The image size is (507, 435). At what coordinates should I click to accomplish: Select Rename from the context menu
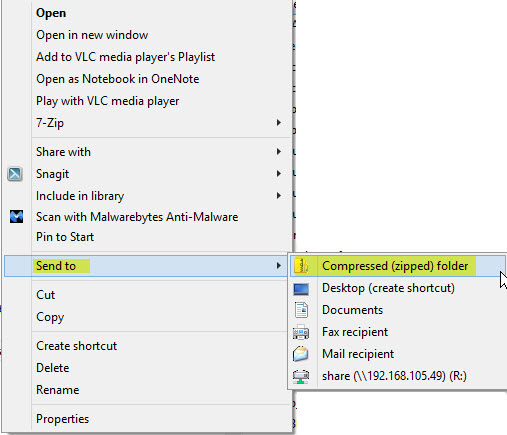pyautogui.click(x=58, y=390)
